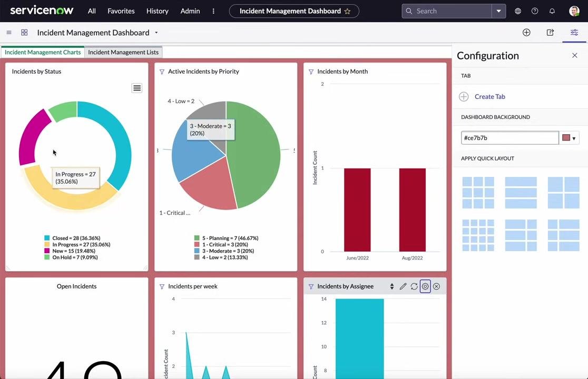Open the user profile avatar

pos(574,11)
